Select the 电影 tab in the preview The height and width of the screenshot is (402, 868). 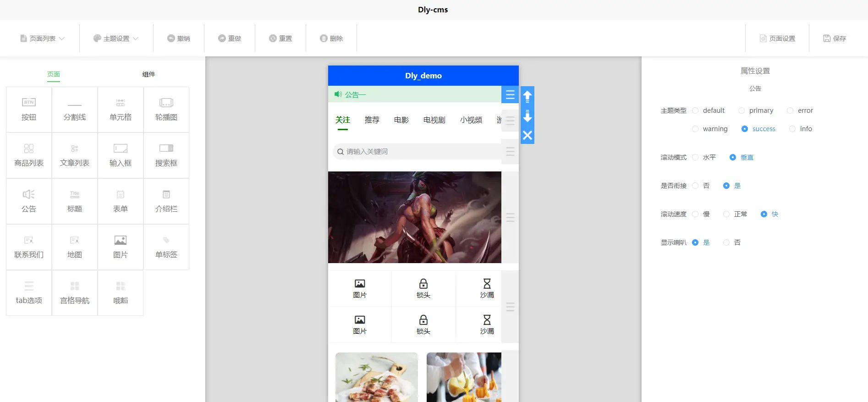pyautogui.click(x=401, y=120)
